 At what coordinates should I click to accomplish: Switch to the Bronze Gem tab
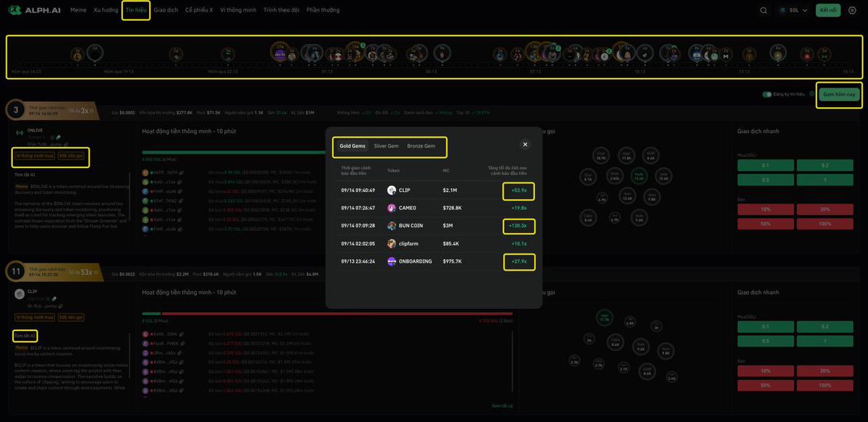point(421,145)
